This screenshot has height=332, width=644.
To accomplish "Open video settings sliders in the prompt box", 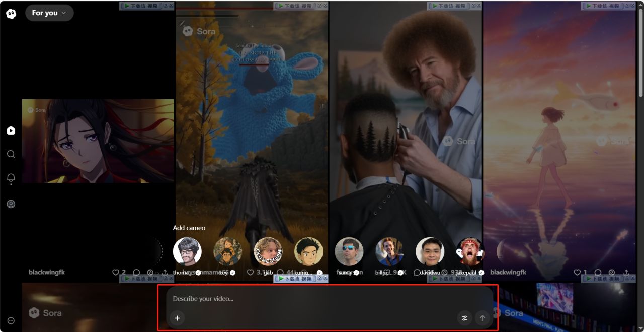I will [x=464, y=318].
